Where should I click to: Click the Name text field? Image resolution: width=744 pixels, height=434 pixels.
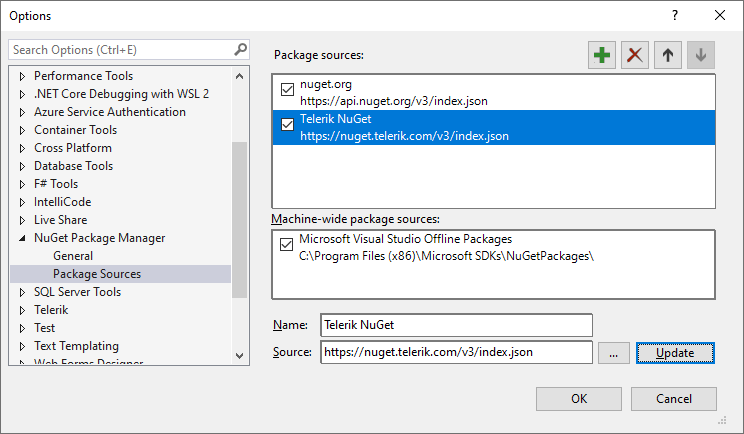pos(456,325)
